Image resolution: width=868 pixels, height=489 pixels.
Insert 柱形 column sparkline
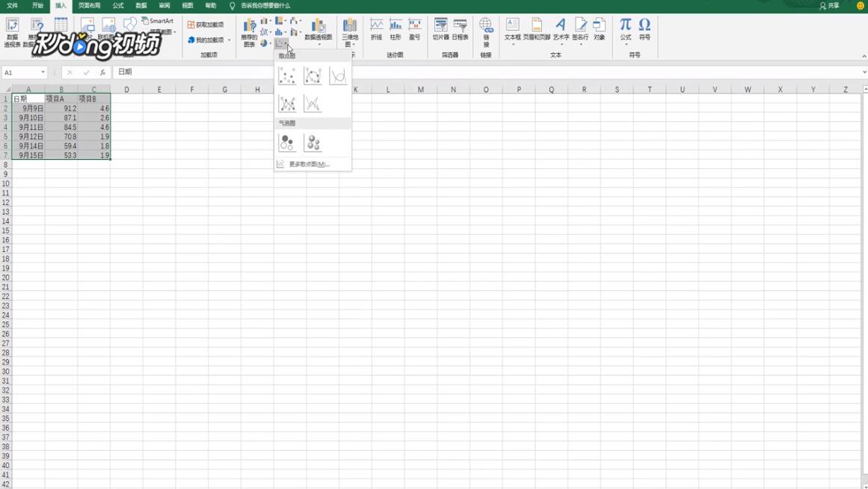[395, 29]
